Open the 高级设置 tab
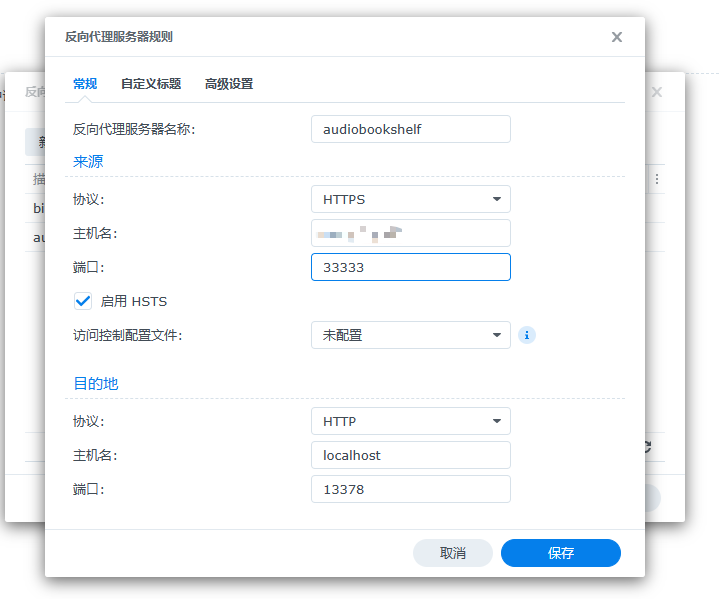 [x=229, y=84]
